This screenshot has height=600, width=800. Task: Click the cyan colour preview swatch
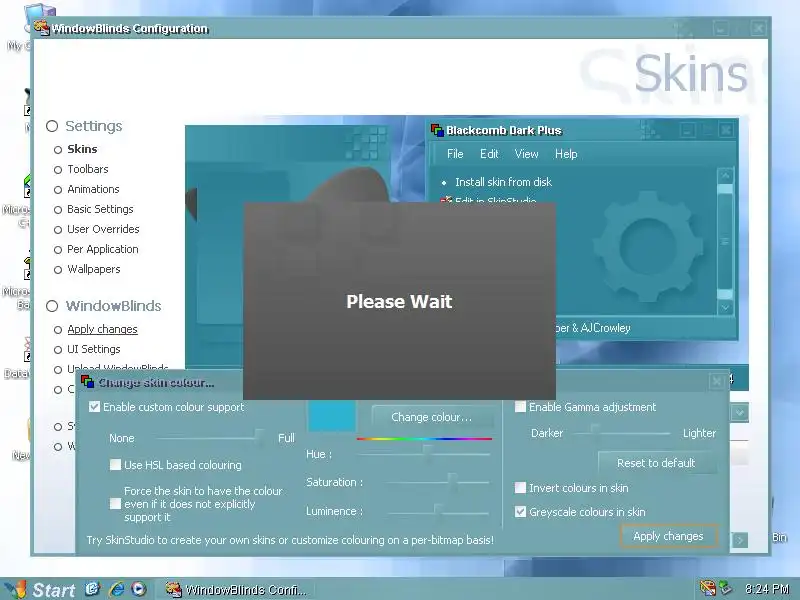pyautogui.click(x=332, y=416)
